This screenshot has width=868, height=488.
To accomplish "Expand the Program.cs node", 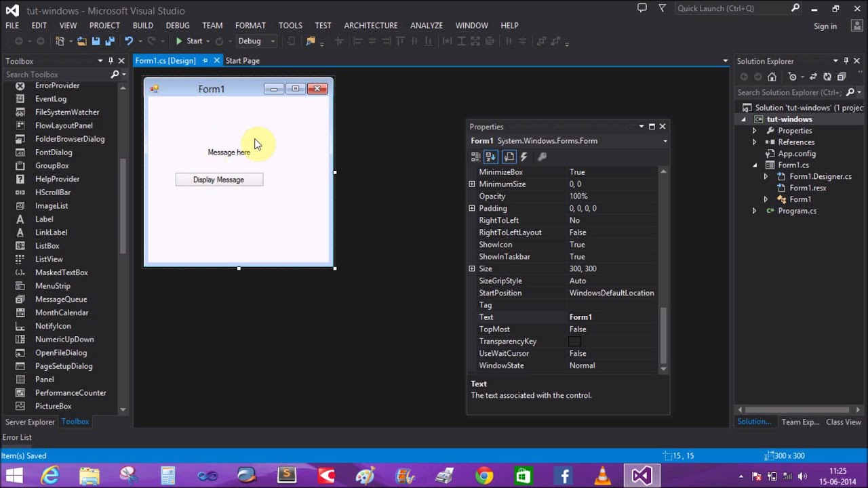I will [754, 211].
